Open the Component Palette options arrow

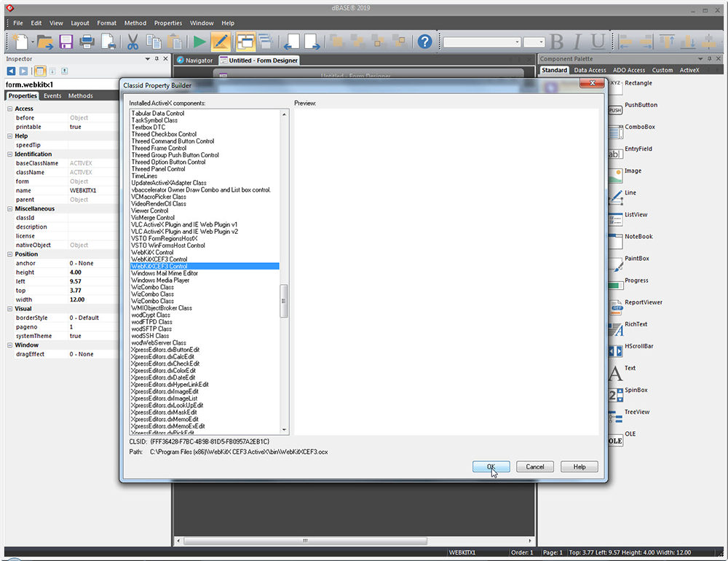click(700, 59)
